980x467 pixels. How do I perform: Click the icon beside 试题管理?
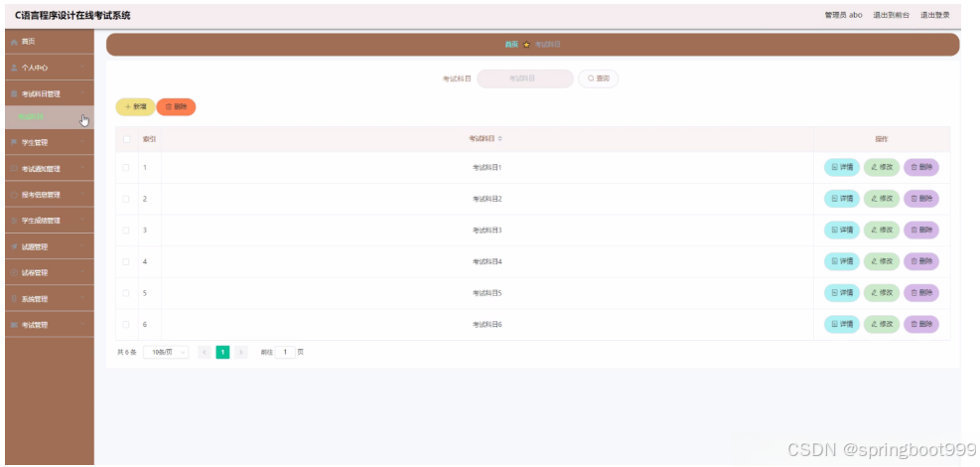[x=14, y=247]
